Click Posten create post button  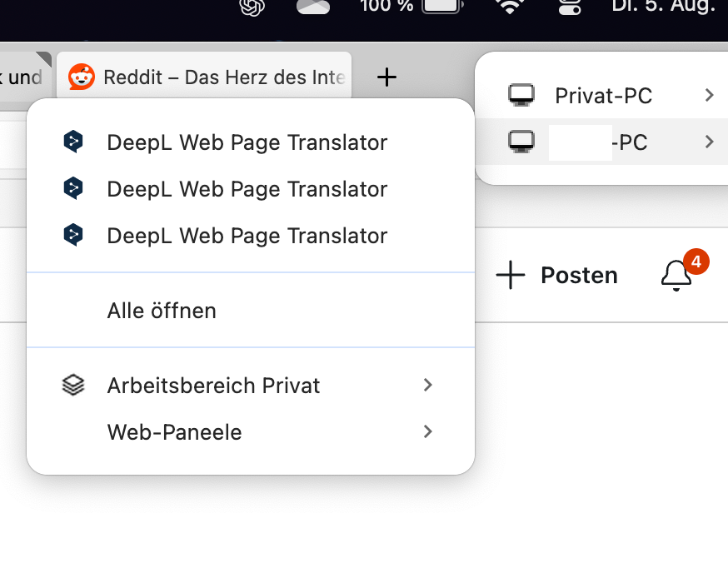557,275
